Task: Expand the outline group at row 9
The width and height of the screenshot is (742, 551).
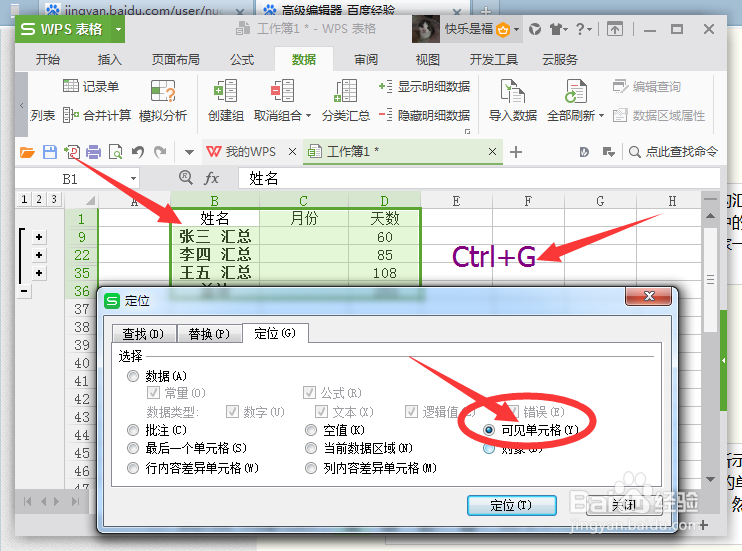Action: [39, 237]
